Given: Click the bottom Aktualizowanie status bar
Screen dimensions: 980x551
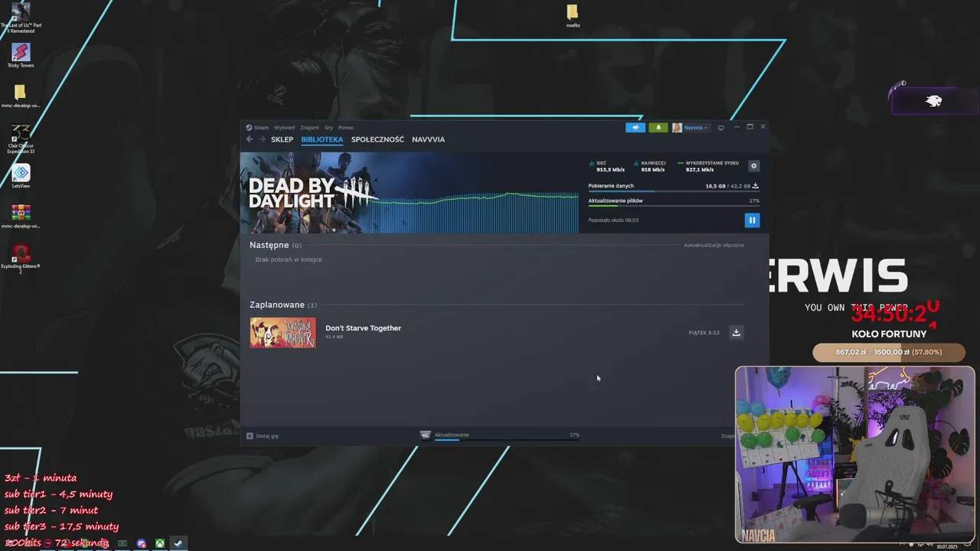Looking at the screenshot, I should pos(500,435).
